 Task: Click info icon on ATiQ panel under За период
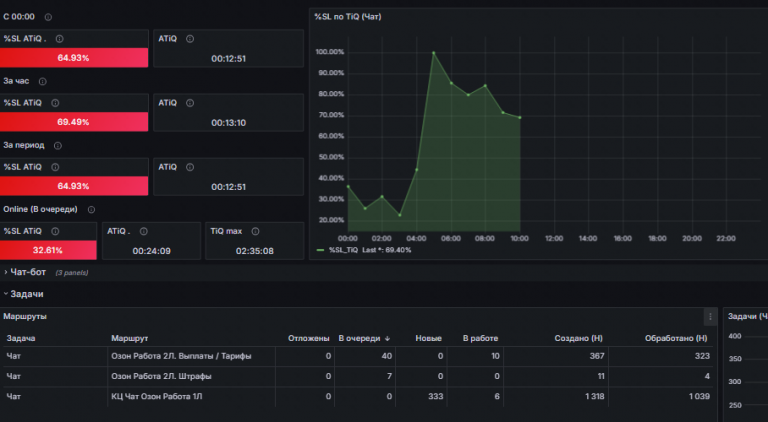(190, 167)
